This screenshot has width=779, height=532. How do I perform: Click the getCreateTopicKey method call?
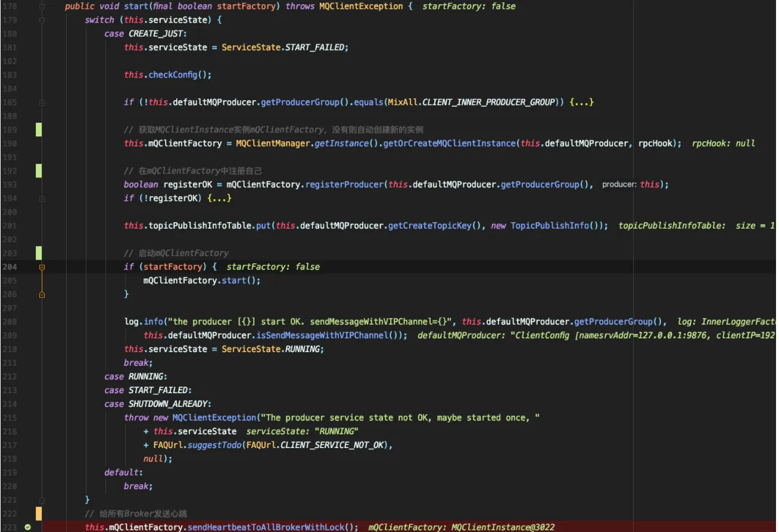(430, 226)
